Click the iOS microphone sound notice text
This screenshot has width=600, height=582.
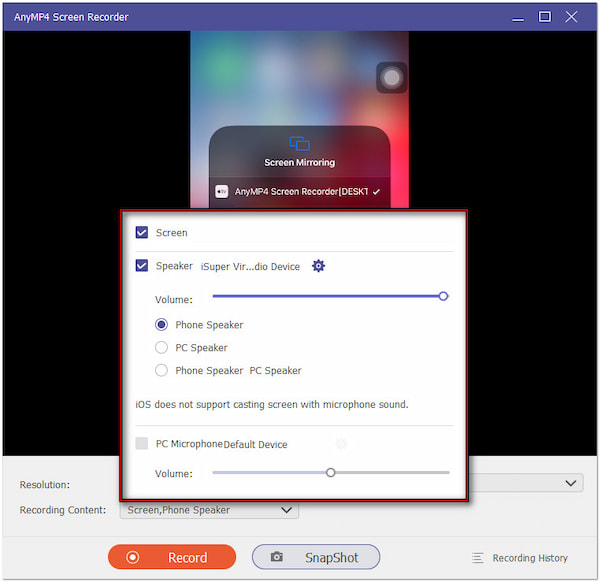point(272,404)
